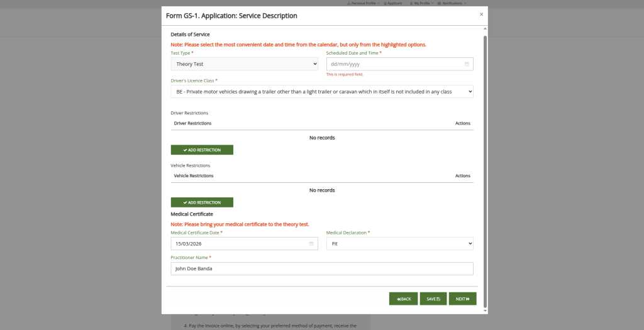Focus the Scheduled Date and Time field
Screen dimensions: 644x330
click(393, 64)
